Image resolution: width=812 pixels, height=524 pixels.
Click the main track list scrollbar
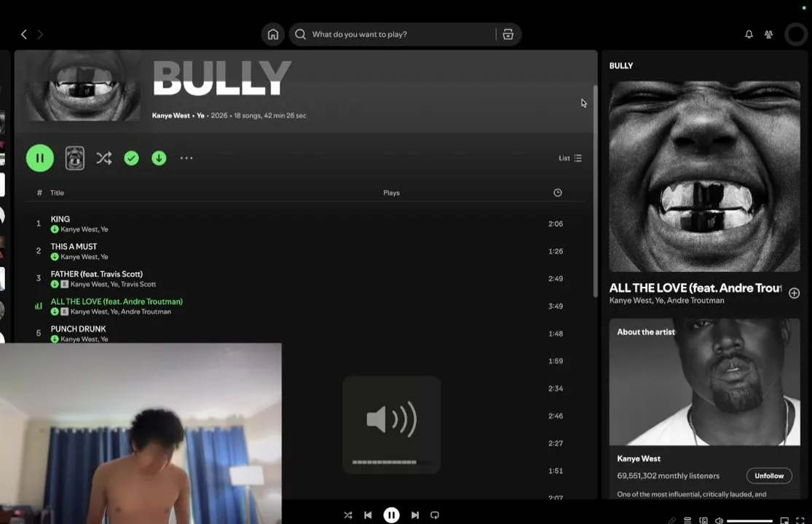point(595,191)
